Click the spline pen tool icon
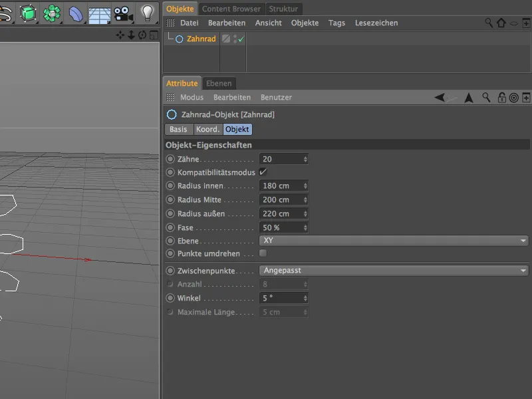 (5, 14)
